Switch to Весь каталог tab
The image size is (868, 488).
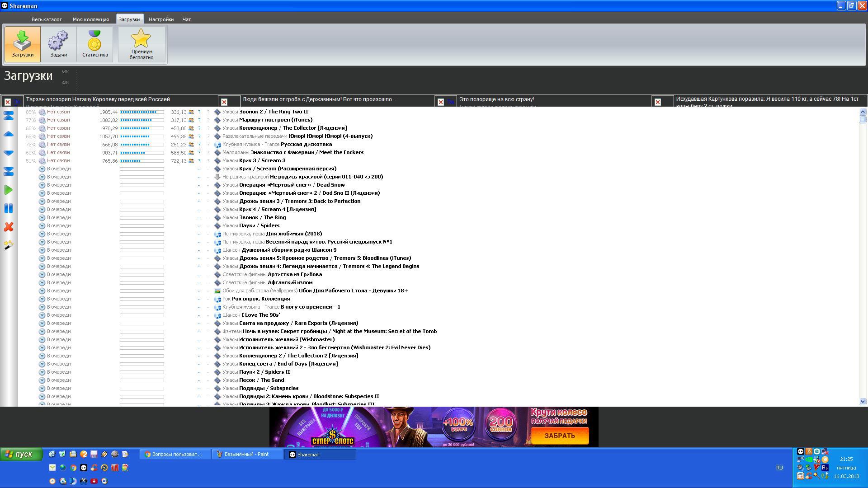(x=47, y=19)
